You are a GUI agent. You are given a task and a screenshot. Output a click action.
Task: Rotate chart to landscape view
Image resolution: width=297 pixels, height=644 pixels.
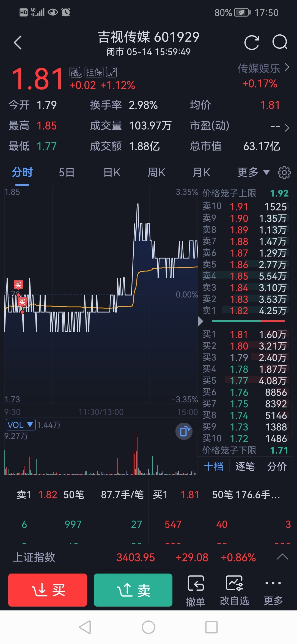[x=184, y=431]
